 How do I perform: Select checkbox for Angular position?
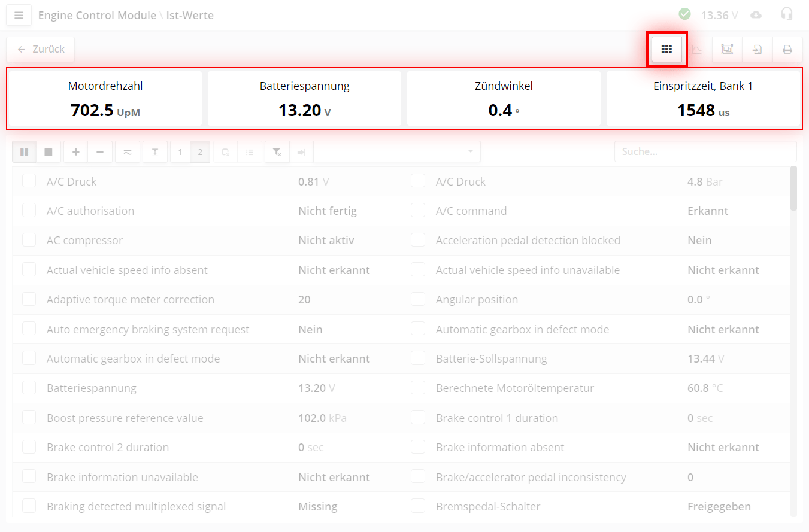418,299
